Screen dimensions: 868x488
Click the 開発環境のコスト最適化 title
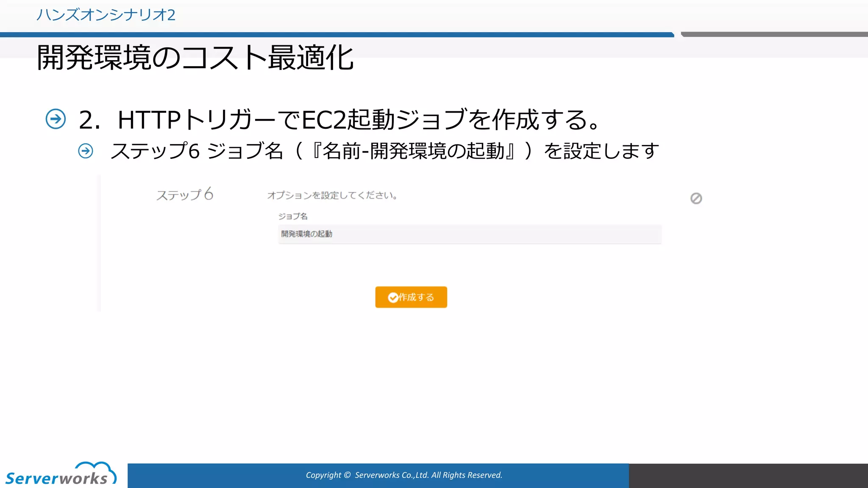tap(195, 58)
